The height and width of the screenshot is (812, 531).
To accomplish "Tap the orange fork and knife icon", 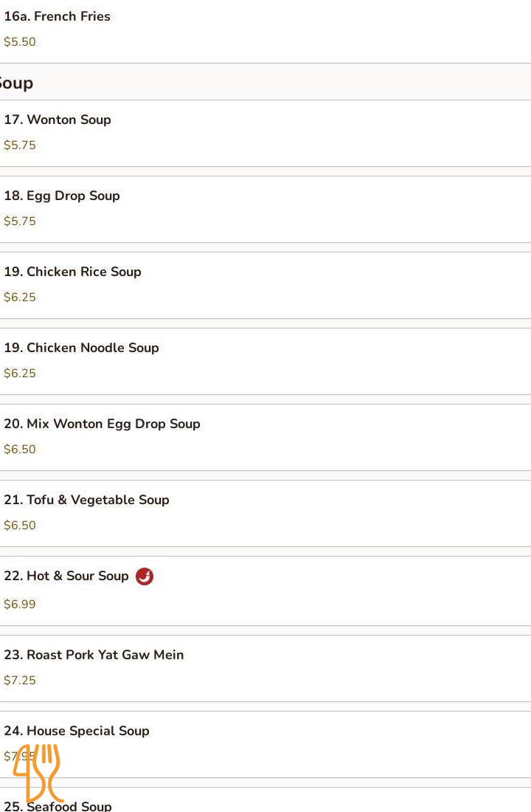I will [x=37, y=772].
